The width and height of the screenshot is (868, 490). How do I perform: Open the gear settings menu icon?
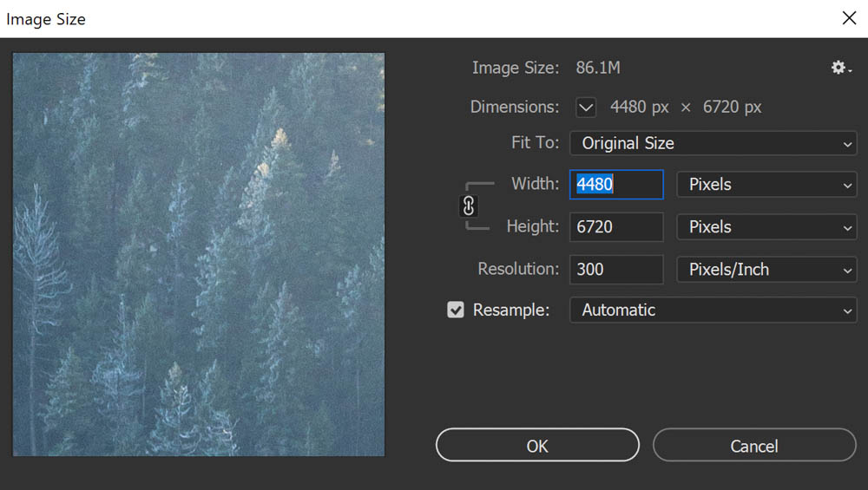[841, 68]
